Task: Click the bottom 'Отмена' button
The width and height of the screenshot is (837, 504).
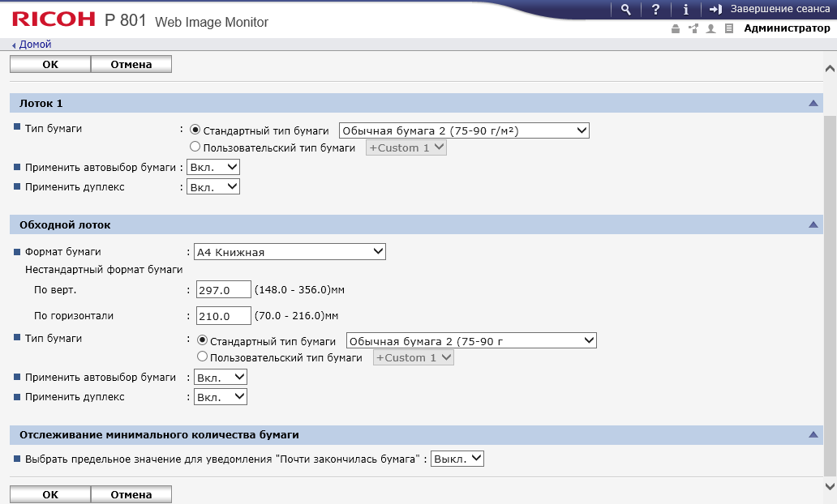Action: point(131,494)
